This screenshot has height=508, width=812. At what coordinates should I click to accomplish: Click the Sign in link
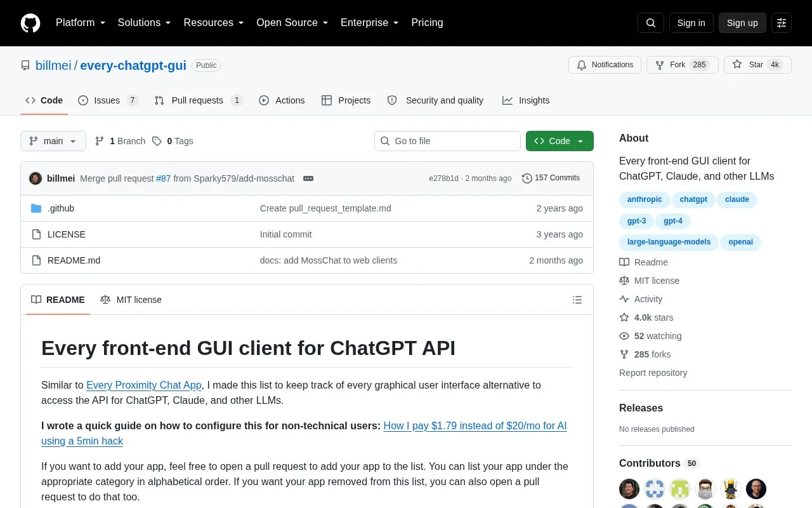click(x=691, y=23)
